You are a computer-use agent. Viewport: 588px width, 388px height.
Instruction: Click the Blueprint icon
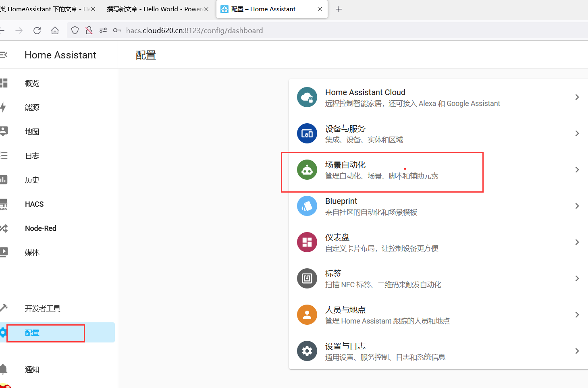point(307,206)
